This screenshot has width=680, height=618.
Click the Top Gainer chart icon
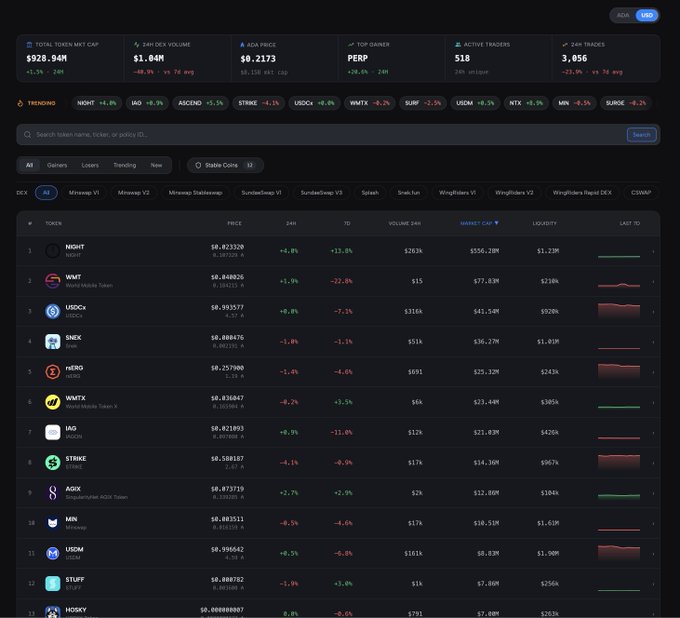(x=351, y=45)
